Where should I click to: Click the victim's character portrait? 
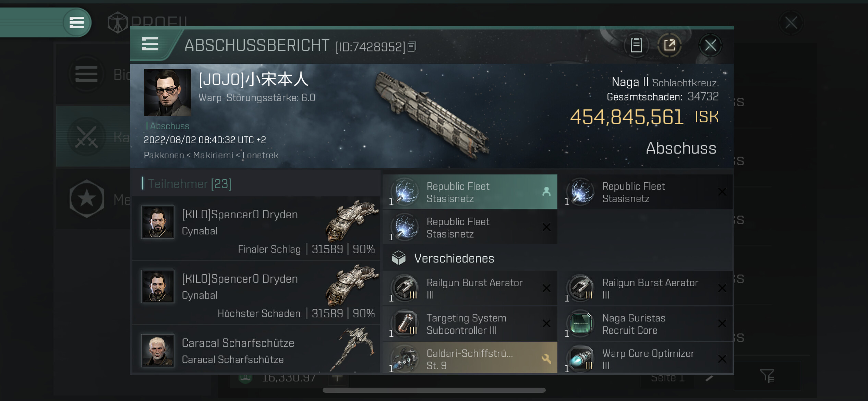pos(168,93)
